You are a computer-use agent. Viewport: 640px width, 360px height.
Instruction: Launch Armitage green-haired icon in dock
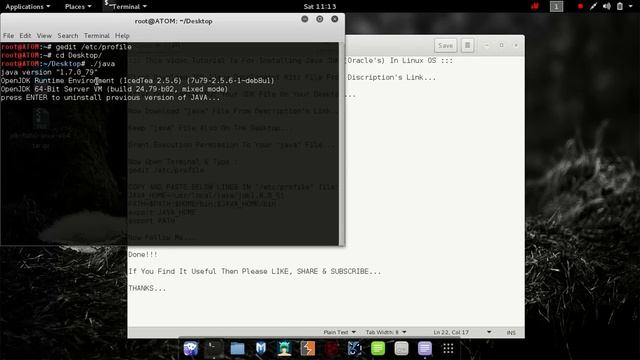[284, 348]
